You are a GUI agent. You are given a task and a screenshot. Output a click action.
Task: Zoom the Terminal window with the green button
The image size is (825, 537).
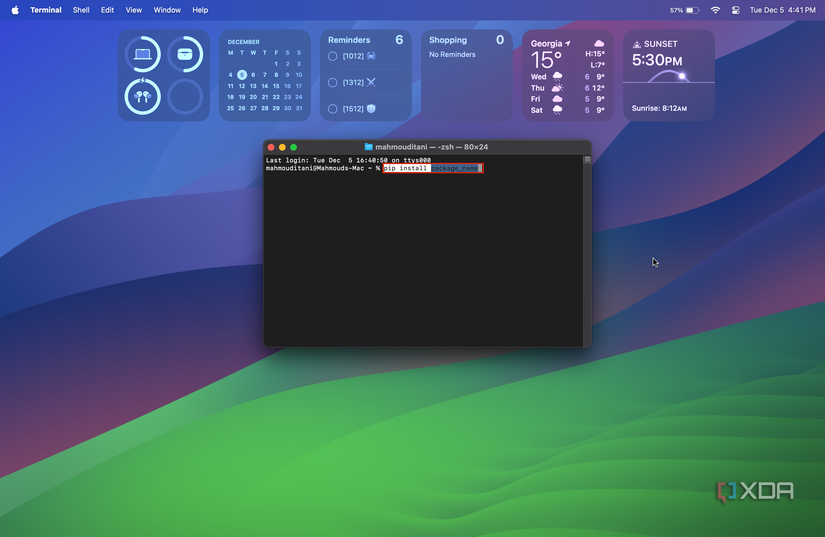click(294, 147)
